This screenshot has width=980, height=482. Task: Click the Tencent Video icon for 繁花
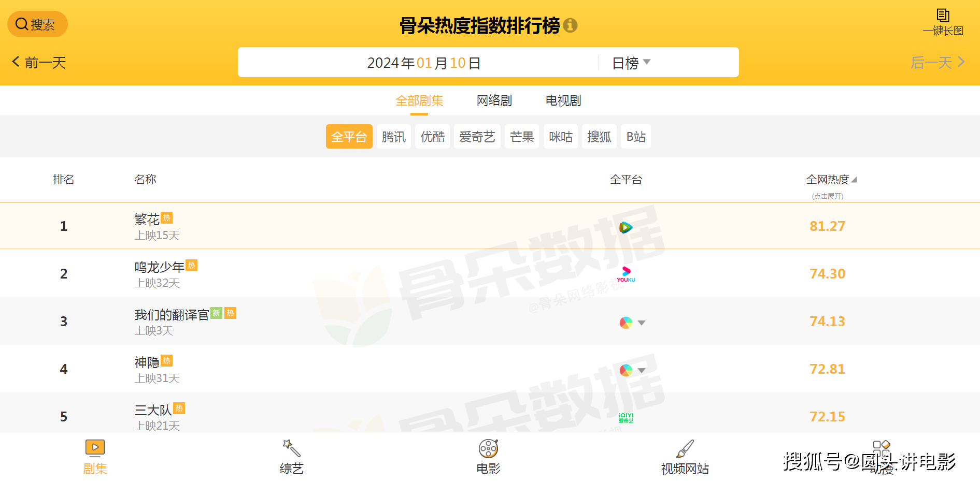tap(626, 227)
